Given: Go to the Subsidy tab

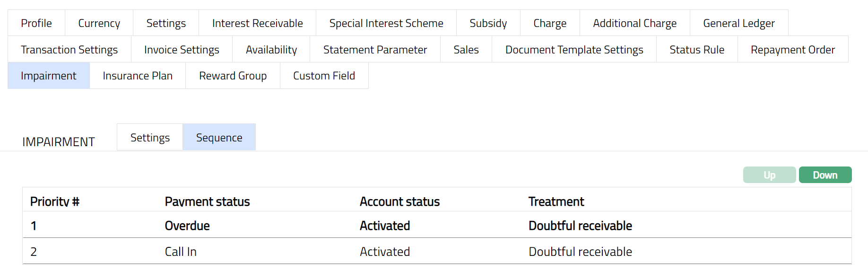Looking at the screenshot, I should (488, 23).
